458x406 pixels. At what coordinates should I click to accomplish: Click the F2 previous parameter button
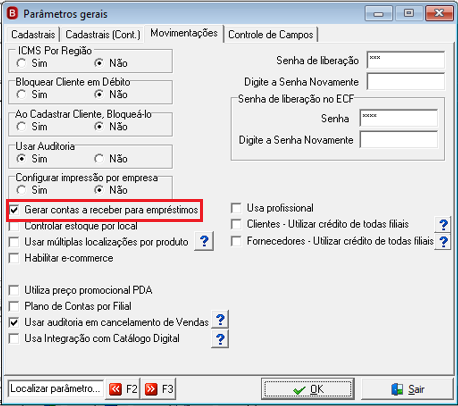point(123,389)
